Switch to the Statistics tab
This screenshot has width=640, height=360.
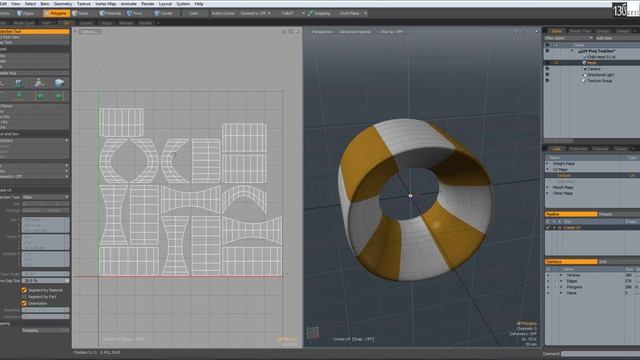tap(571, 262)
